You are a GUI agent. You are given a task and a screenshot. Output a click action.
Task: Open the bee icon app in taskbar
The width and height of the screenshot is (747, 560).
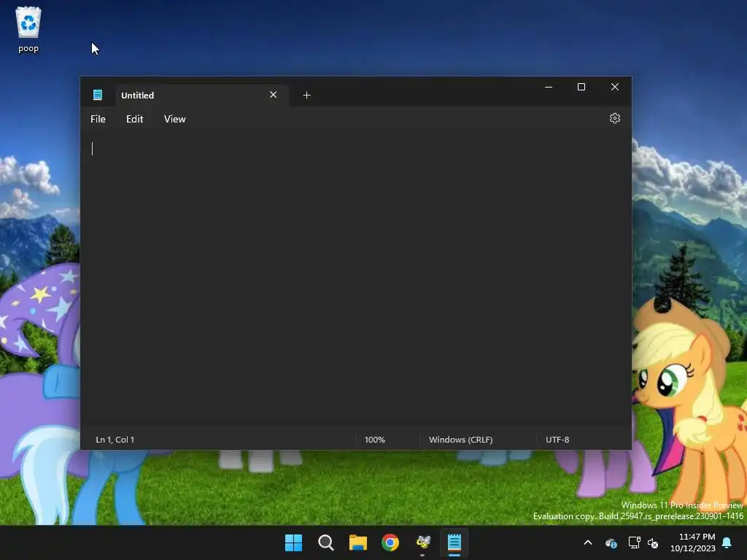(x=422, y=542)
